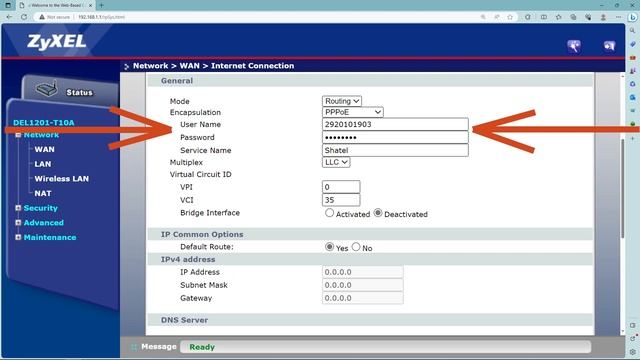Image resolution: width=640 pixels, height=360 pixels.
Task: Click the Edge sidebar search icon
Action: (x=632, y=31)
